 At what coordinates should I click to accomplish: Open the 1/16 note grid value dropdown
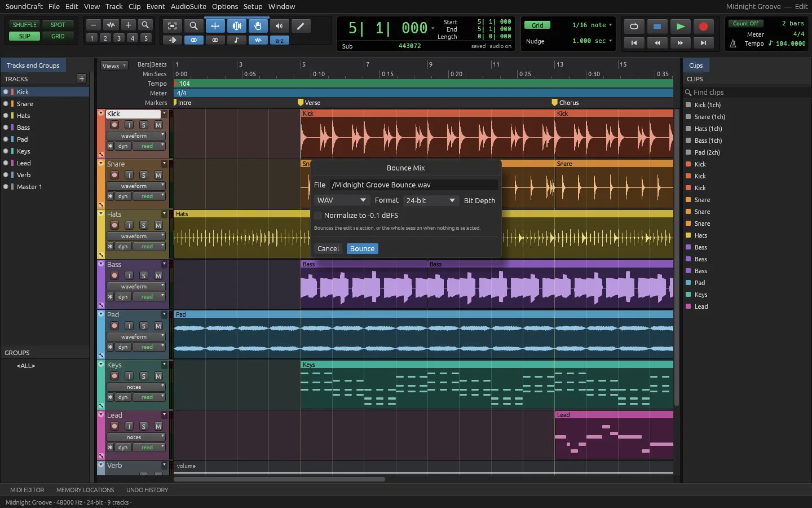(592, 25)
